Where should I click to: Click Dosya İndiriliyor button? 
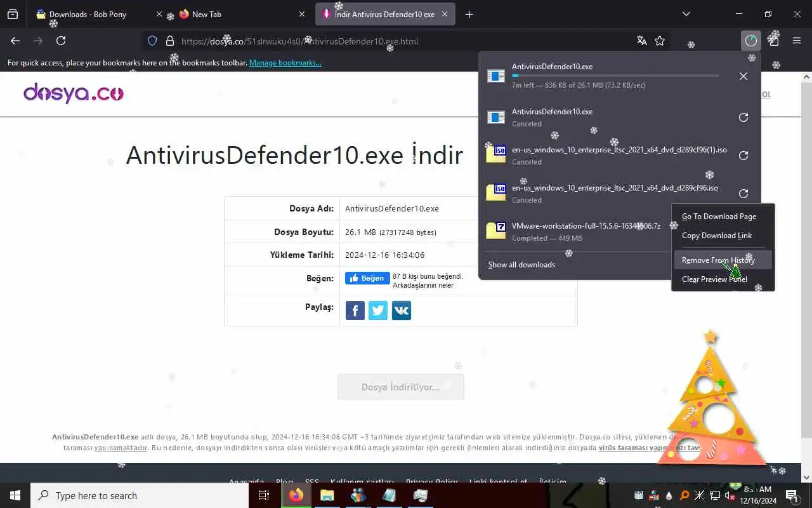click(401, 387)
